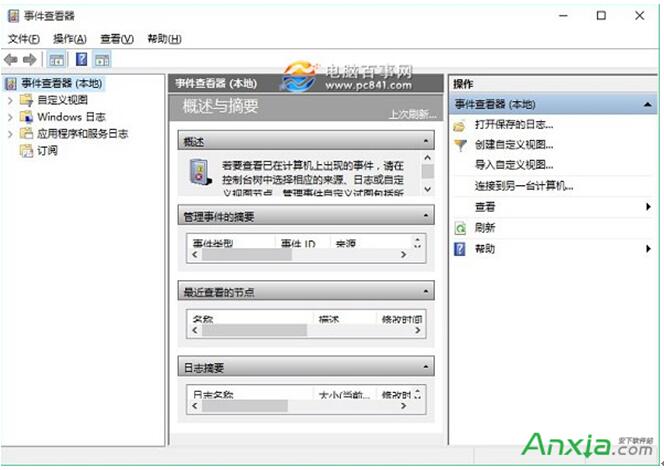Toggle the show/hide console tree toolbar icon
The width and height of the screenshot is (664, 470).
click(57, 60)
